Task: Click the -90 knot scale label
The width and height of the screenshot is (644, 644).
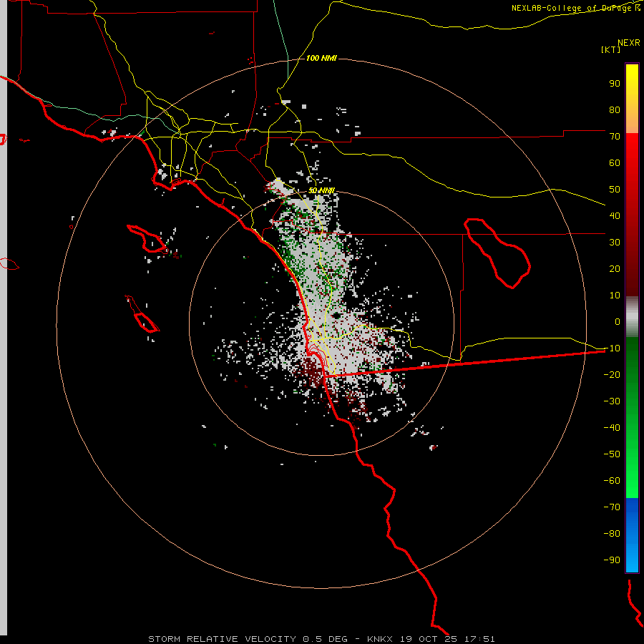Action: 612,560
